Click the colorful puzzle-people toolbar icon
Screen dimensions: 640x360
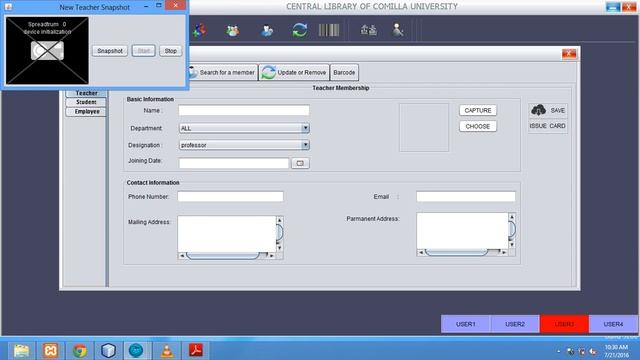[x=200, y=30]
